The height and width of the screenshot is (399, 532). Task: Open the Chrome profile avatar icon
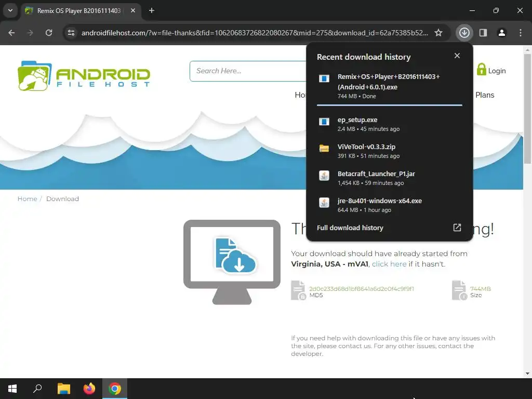501,33
